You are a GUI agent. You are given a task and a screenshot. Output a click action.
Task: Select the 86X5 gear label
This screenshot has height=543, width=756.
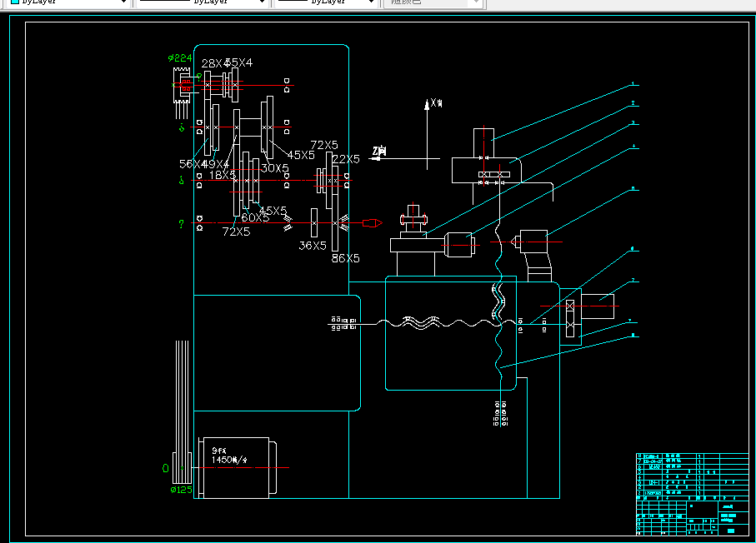[x=345, y=258]
